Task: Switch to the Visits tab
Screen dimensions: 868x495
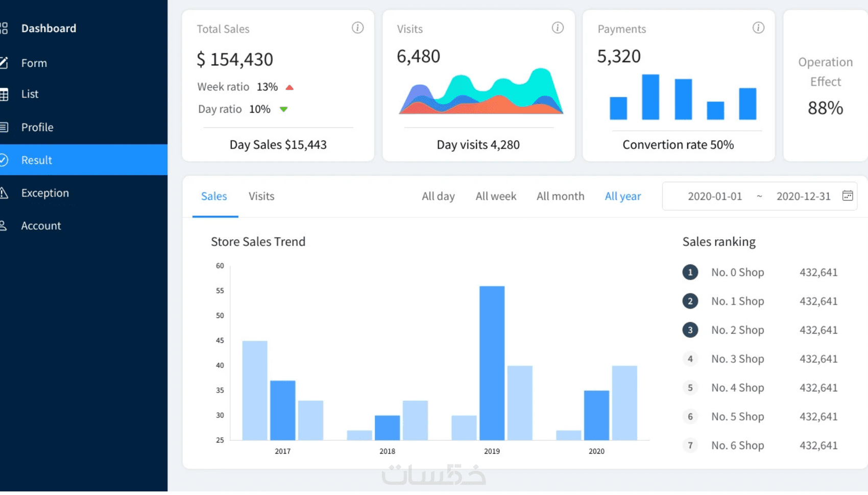Action: (x=261, y=196)
